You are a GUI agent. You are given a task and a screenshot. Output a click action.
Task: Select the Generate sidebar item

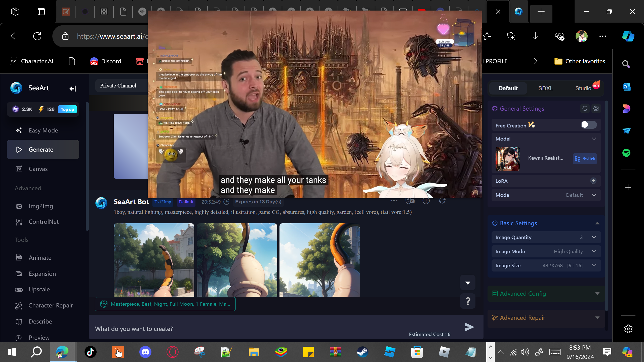pos(43,150)
